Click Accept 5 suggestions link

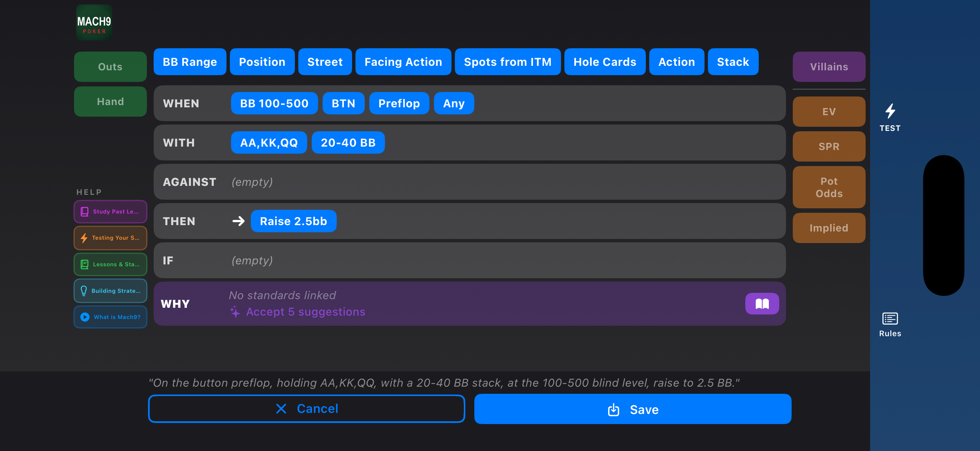305,312
